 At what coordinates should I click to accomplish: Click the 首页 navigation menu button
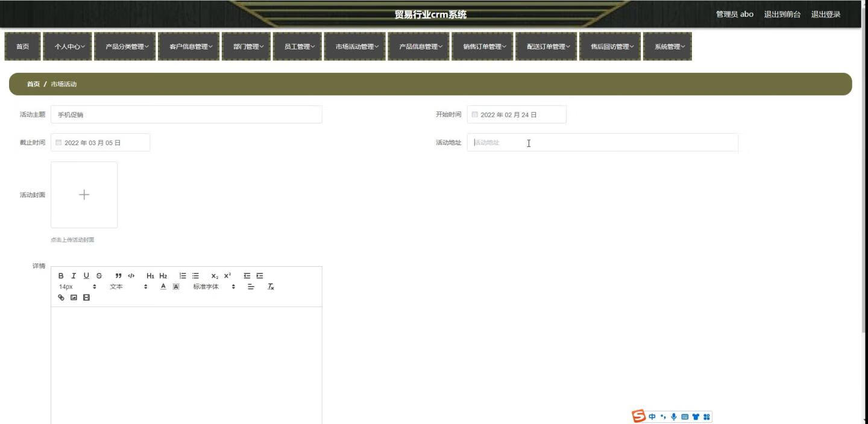pyautogui.click(x=22, y=46)
